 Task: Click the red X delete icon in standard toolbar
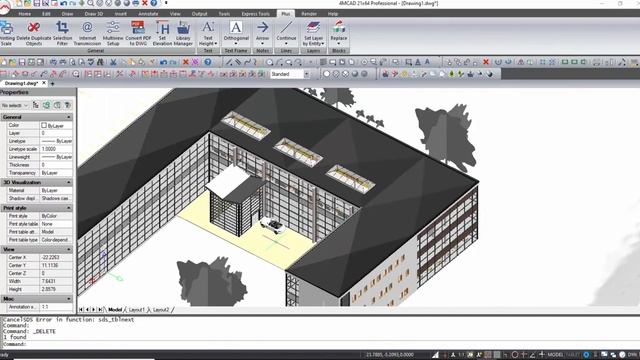pos(186,62)
